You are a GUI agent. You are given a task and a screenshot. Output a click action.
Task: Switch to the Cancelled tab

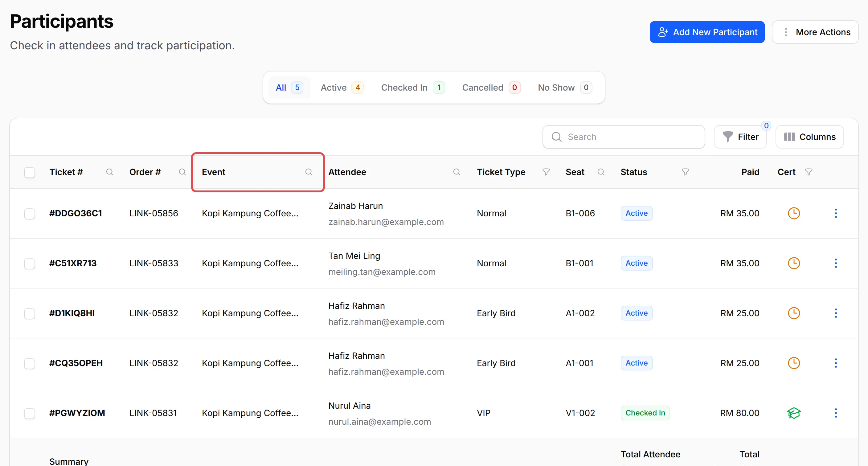(x=491, y=88)
